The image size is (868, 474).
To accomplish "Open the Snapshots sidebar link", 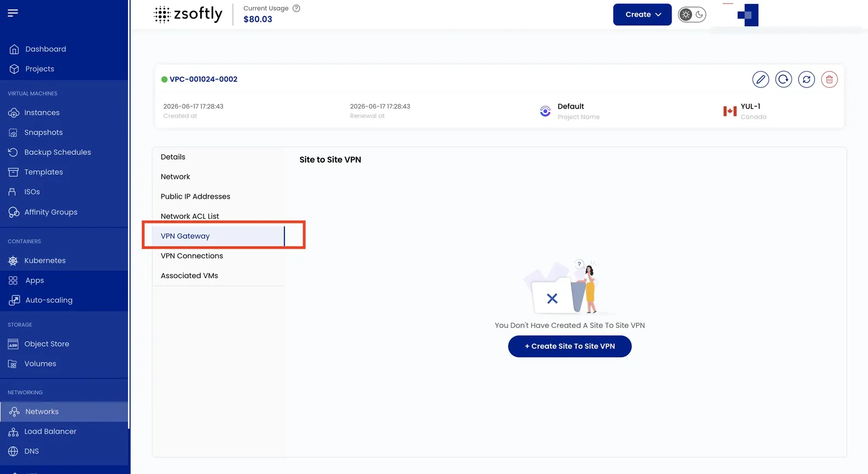I will pyautogui.click(x=43, y=132).
